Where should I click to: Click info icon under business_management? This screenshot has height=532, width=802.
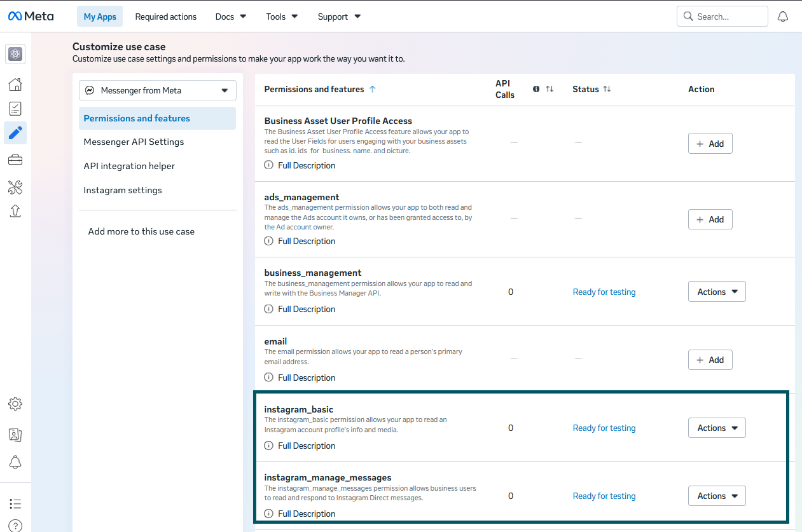click(269, 309)
